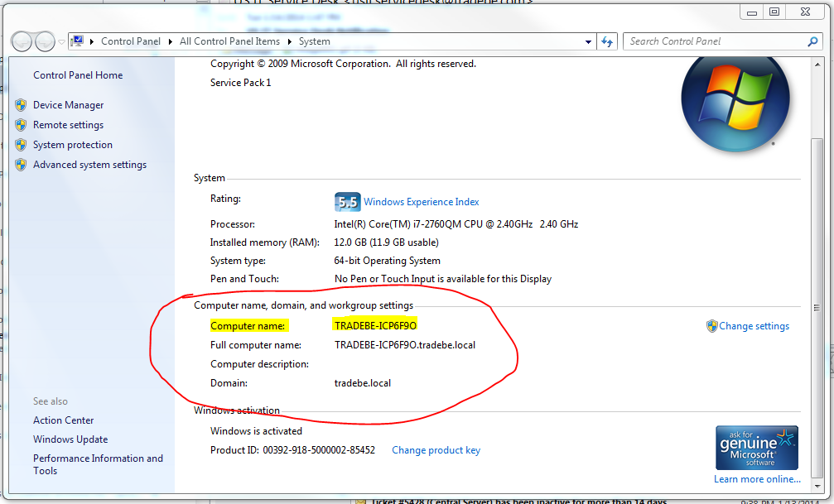Click the Control Panel icon in the breadcrumb
The image size is (834, 504).
77,41
